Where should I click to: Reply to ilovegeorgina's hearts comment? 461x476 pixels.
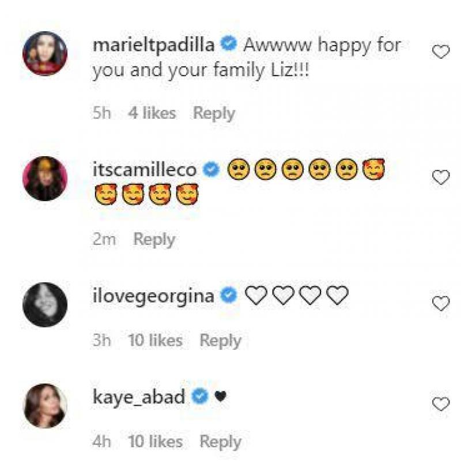click(x=220, y=341)
